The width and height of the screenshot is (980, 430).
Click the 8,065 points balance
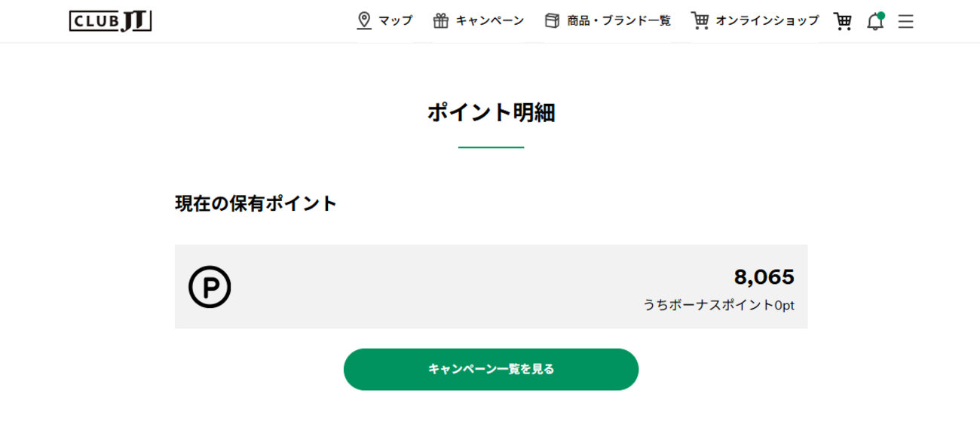click(x=764, y=277)
